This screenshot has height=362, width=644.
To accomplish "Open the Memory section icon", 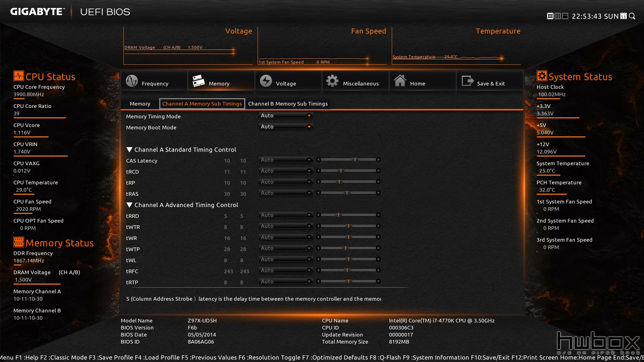I will tap(199, 81).
